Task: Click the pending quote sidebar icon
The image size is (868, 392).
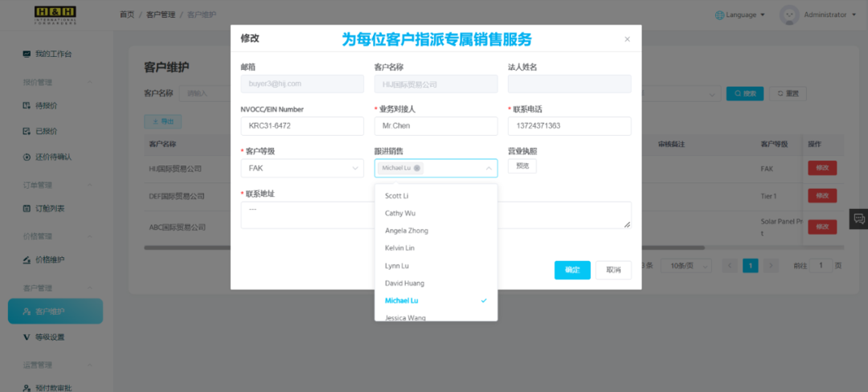Action: click(x=27, y=105)
